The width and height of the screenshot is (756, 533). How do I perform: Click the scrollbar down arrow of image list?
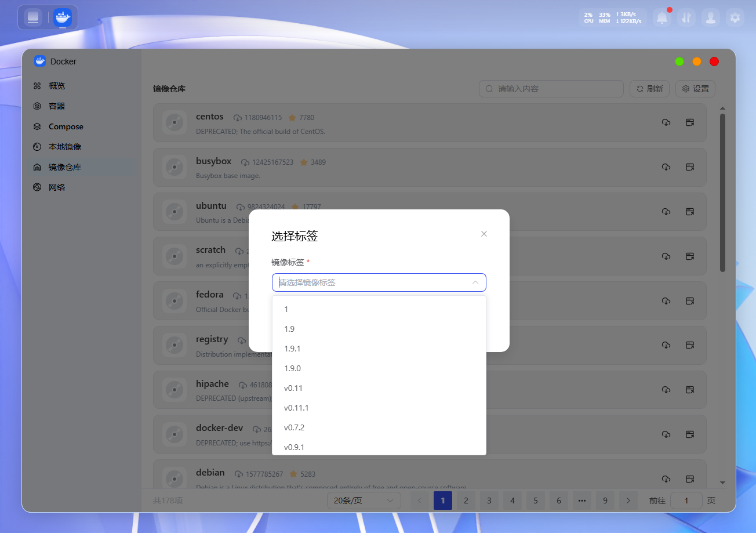click(x=722, y=483)
